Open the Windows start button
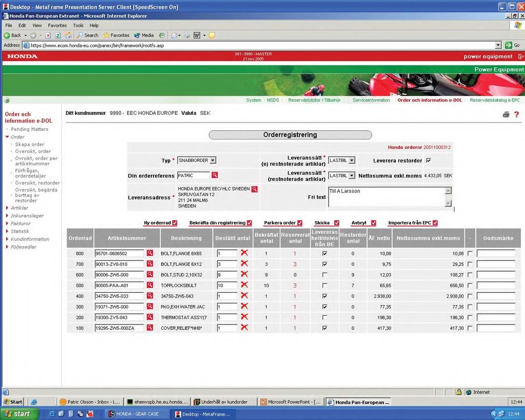This screenshot has width=525, height=420. (18, 414)
